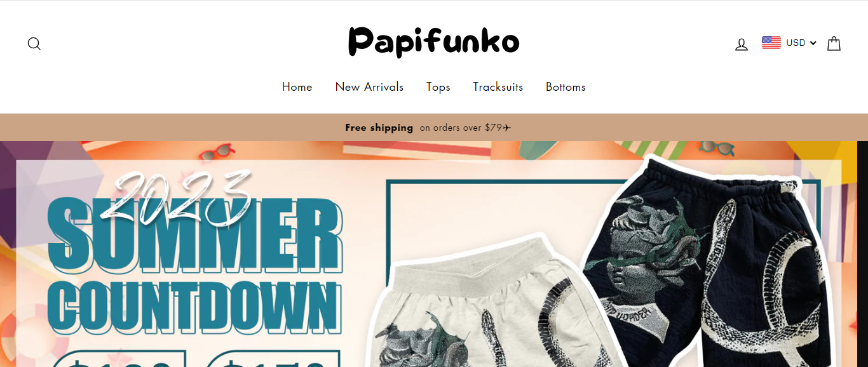Open the Tracksuits category
The image size is (868, 367).
498,87
